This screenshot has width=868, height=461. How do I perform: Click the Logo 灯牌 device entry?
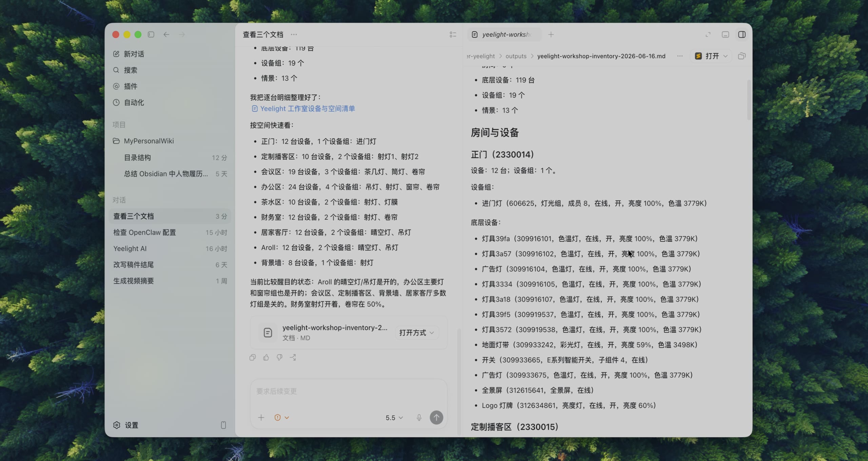(569, 405)
